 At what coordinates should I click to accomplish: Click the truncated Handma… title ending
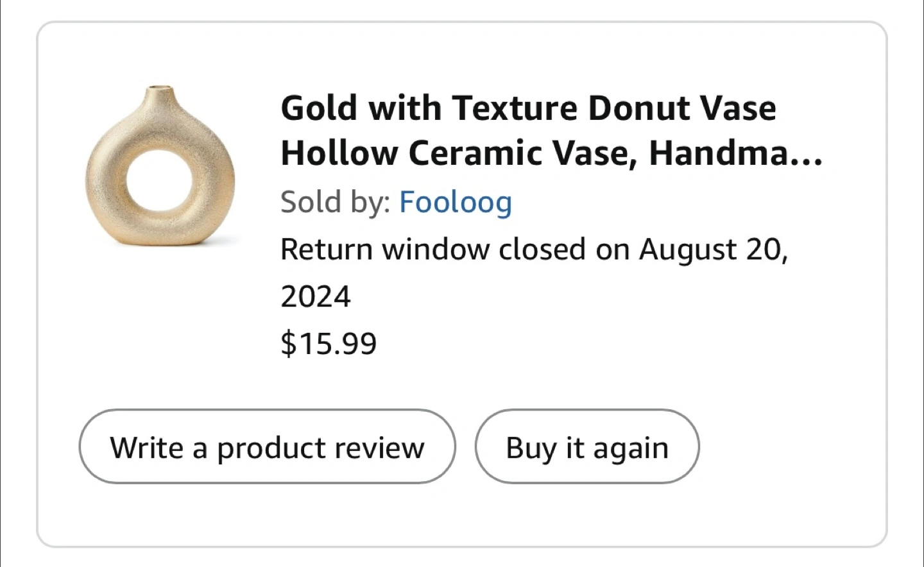click(735, 153)
